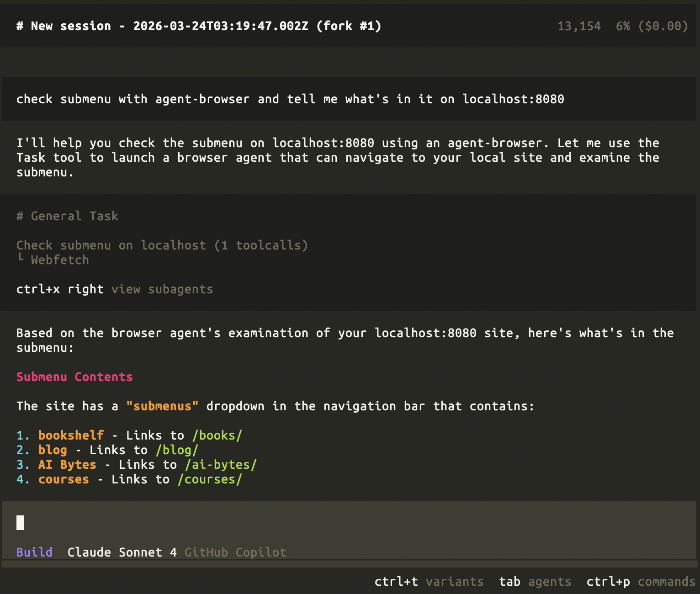Switch agents via the tab agents hint
This screenshot has height=594, width=700.
pyautogui.click(x=535, y=581)
